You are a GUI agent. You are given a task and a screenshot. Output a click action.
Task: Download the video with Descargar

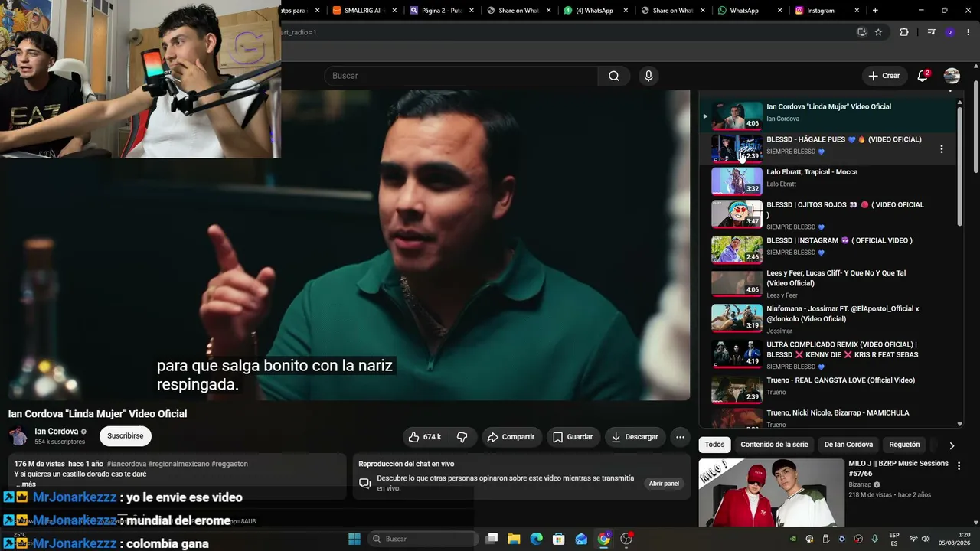[x=635, y=437]
